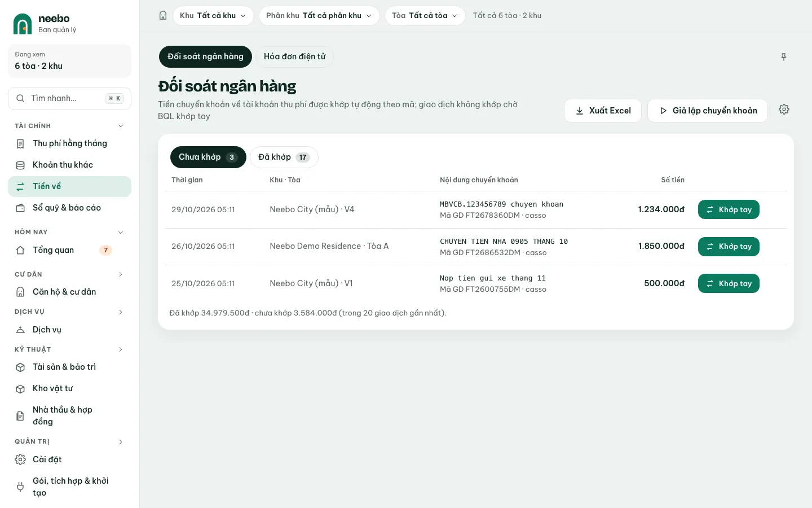Click the Kho vật tư package icon

point(20,389)
